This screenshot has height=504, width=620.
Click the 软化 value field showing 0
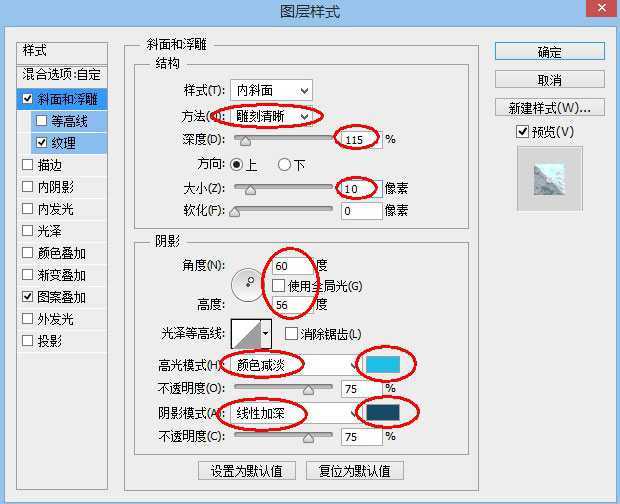362,211
